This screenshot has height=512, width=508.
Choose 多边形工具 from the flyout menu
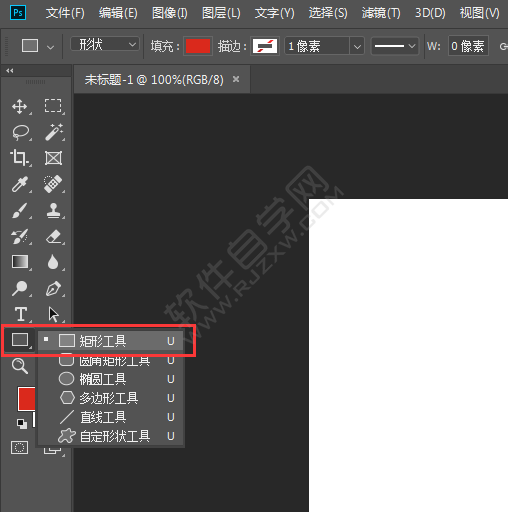point(111,398)
